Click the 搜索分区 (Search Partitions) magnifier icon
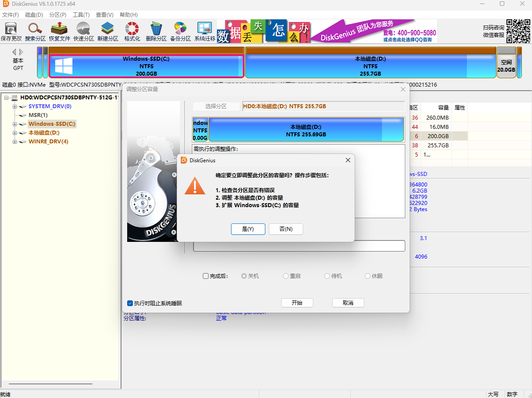Image resolution: width=532 pixels, height=398 pixels. tap(35, 31)
